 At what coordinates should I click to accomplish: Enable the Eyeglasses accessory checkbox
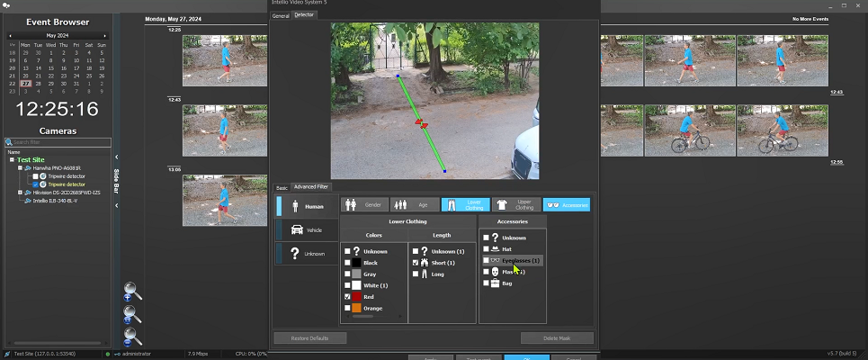[486, 260]
